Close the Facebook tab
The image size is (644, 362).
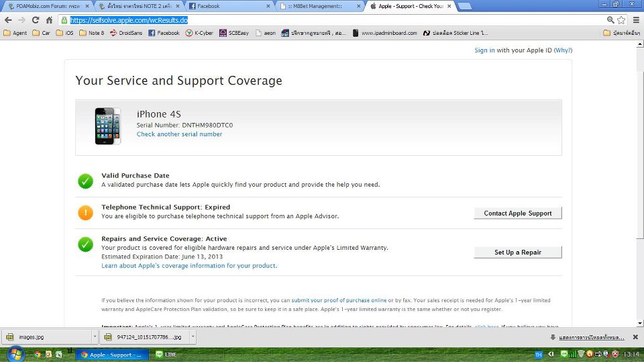[268, 6]
